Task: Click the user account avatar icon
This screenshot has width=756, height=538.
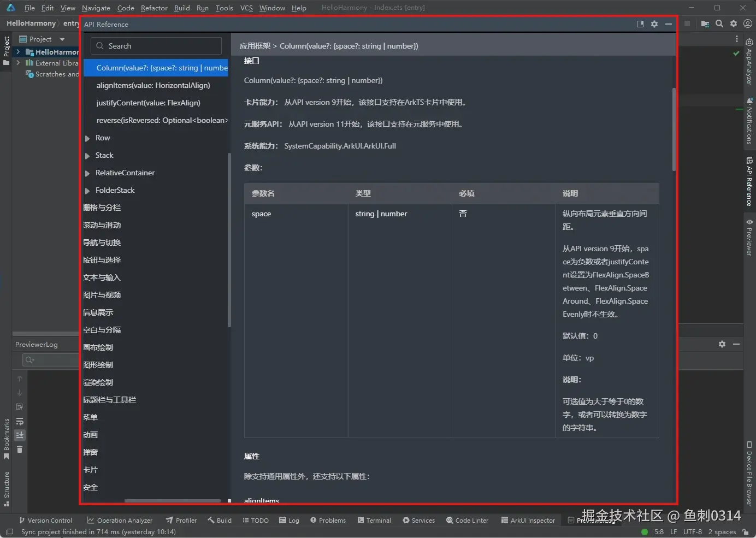Action: (x=748, y=23)
